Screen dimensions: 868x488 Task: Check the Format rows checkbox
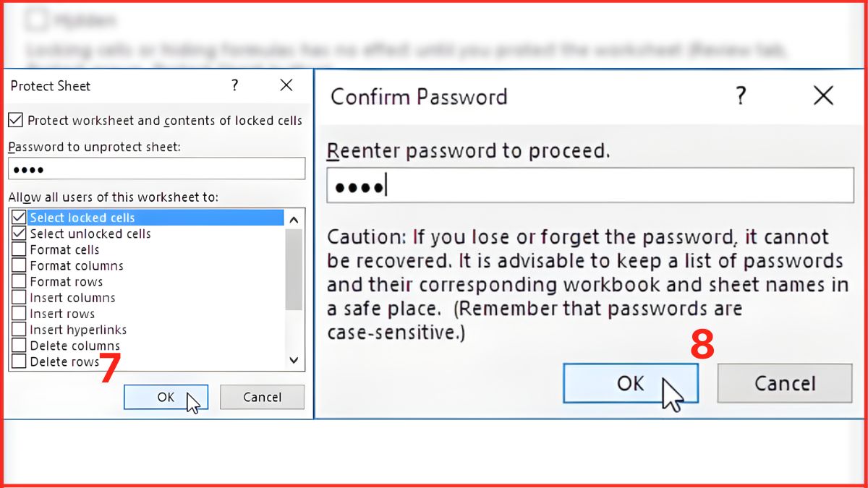pos(19,281)
